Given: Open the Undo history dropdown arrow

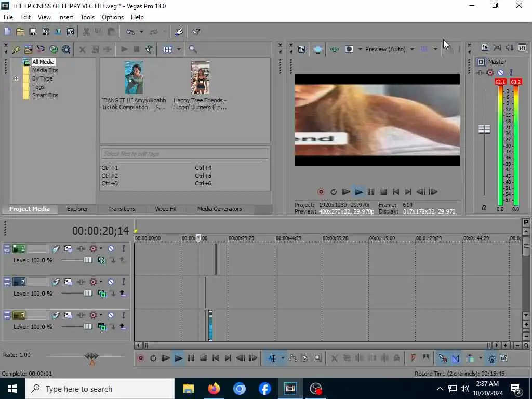Looking at the screenshot, I should pyautogui.click(x=141, y=32).
